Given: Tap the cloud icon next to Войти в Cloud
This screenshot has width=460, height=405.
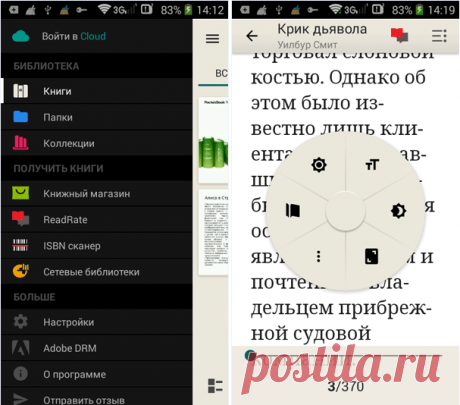Looking at the screenshot, I should point(21,36).
